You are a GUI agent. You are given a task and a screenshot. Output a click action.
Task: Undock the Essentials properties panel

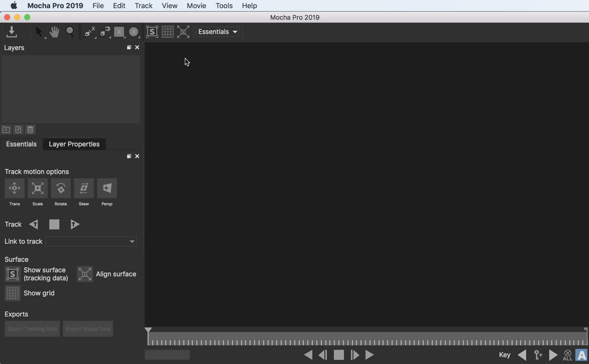[x=129, y=156]
